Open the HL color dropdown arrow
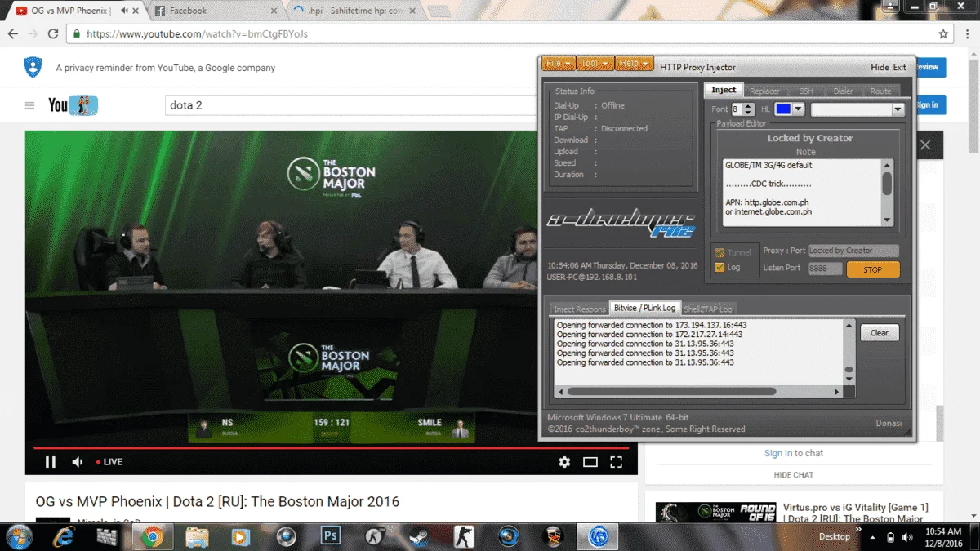 (798, 109)
